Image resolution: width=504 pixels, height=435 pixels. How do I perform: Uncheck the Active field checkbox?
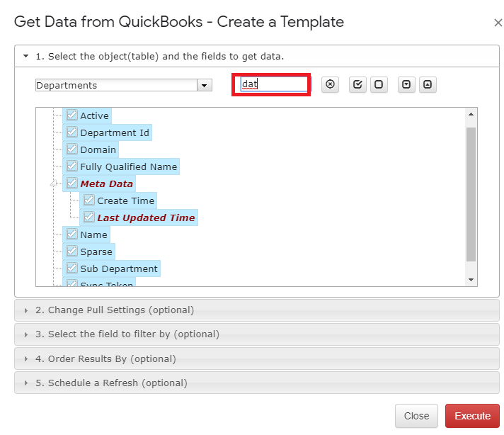[x=71, y=115]
